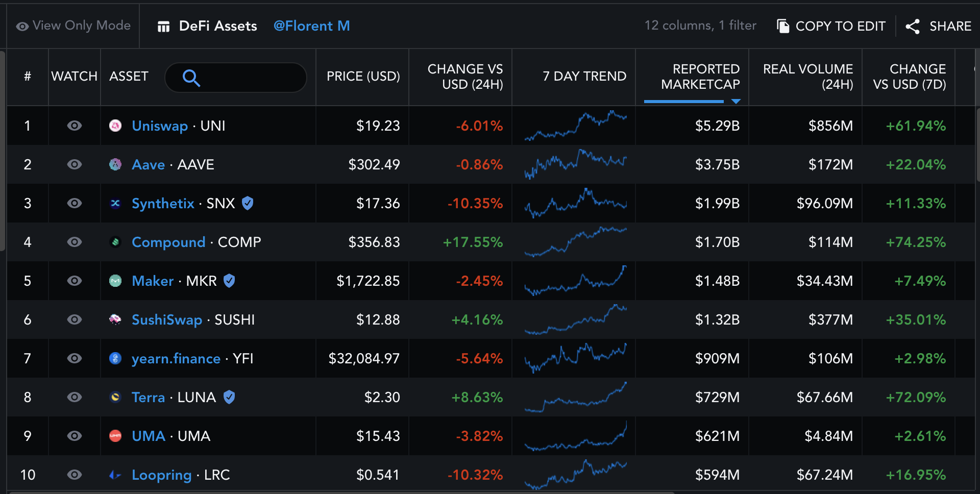Click the vertical scrollbar at right edge
The image size is (980, 494).
(x=977, y=145)
